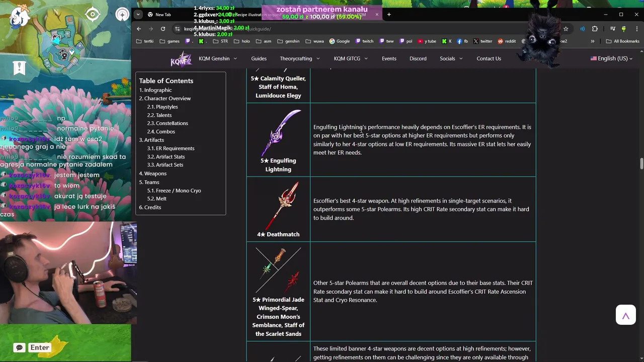Go to 2.3. Constellations
The width and height of the screenshot is (644, 362).
[x=168, y=123]
